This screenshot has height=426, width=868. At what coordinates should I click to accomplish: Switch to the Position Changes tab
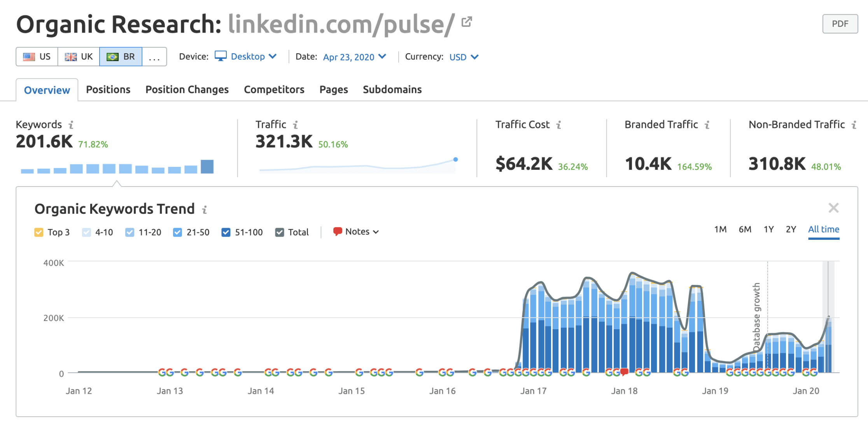click(187, 90)
